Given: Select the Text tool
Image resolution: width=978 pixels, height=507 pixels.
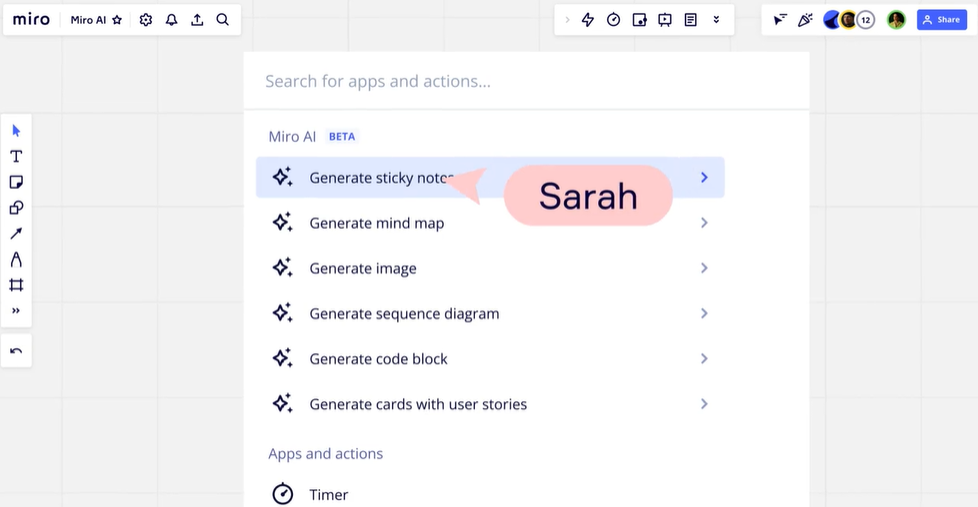Looking at the screenshot, I should 16,157.
